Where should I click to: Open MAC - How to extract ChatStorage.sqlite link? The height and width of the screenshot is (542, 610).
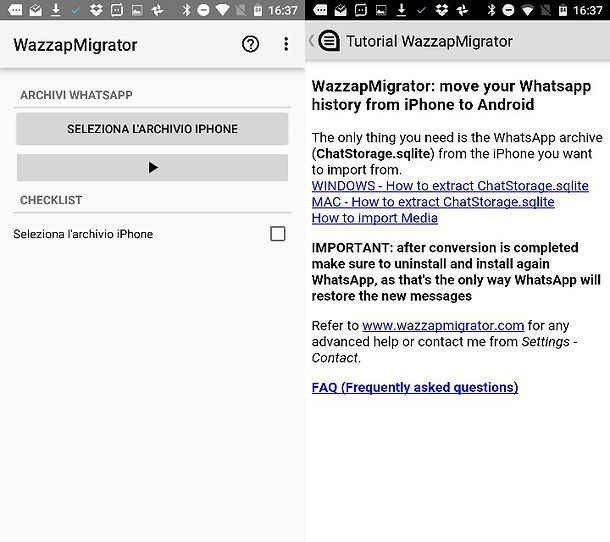click(433, 202)
